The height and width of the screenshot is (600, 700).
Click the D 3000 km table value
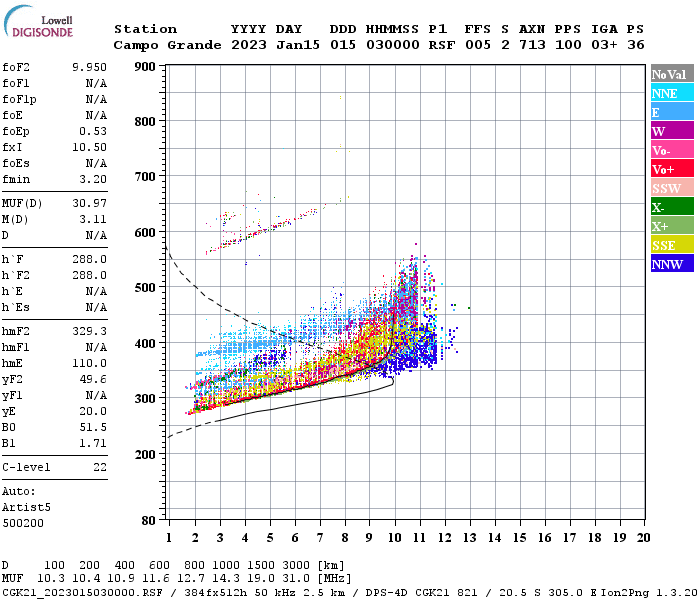[296, 566]
